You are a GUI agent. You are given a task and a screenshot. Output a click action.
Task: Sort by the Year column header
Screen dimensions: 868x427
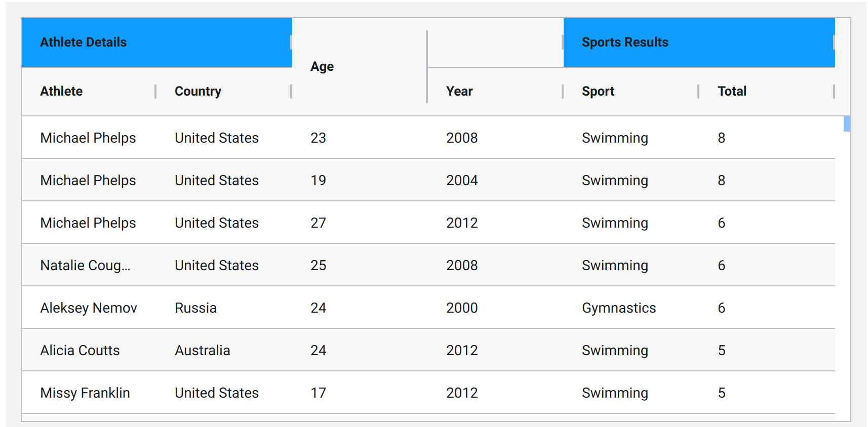point(459,92)
